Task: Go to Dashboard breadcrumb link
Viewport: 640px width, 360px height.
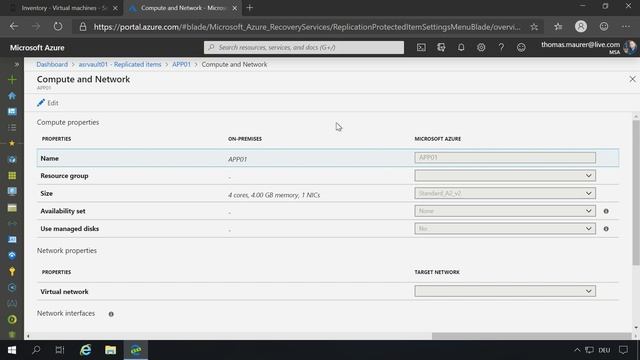Action: tap(52, 64)
